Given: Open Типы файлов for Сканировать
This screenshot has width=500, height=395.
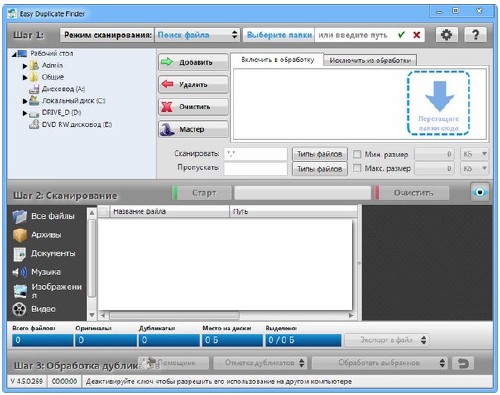Looking at the screenshot, I should (320, 154).
